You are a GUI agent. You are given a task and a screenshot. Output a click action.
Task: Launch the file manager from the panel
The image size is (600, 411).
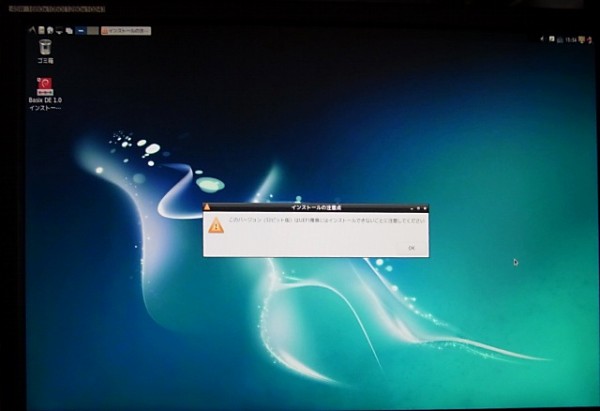tap(41, 30)
